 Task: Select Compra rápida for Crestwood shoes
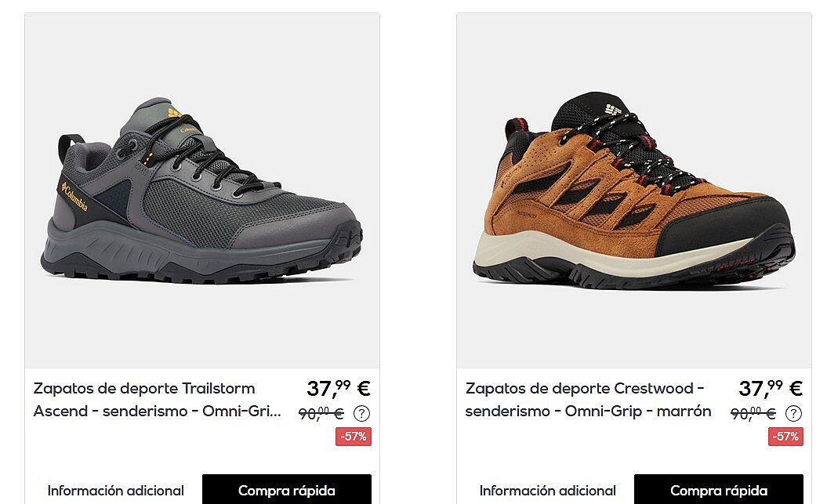(719, 491)
